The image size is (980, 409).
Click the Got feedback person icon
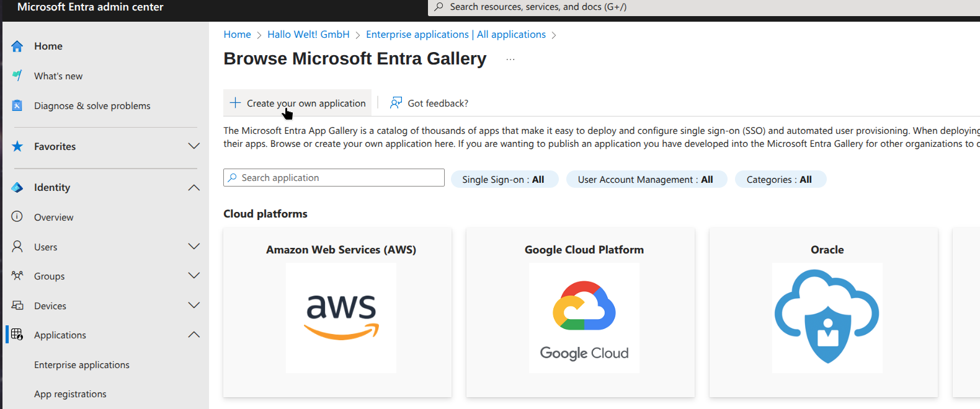click(396, 103)
